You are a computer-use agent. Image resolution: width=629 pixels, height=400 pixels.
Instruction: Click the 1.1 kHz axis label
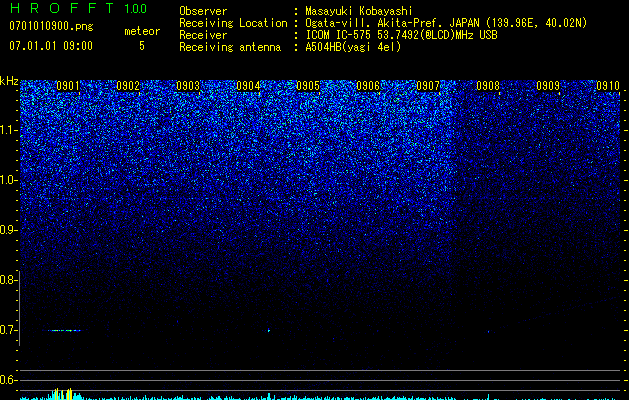pyautogui.click(x=9, y=130)
